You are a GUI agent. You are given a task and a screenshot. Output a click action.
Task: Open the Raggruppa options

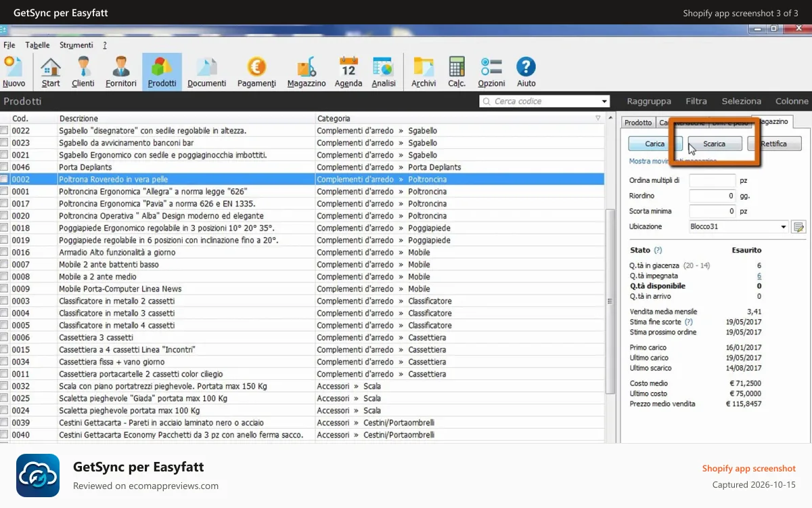pos(649,101)
